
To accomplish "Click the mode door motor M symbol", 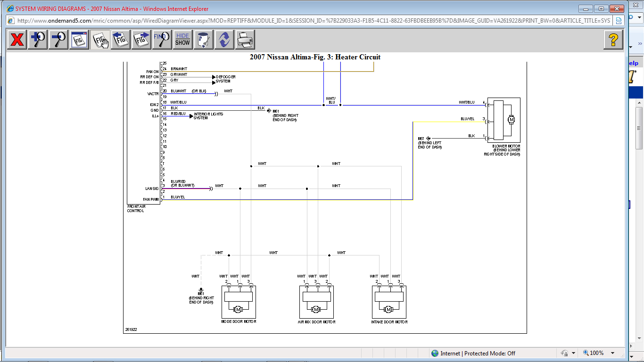I will click(x=238, y=309).
